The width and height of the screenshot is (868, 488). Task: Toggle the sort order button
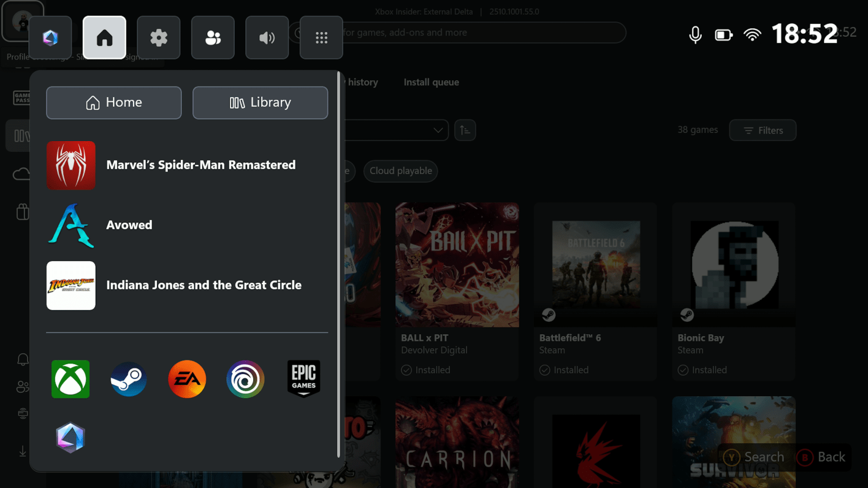465,131
